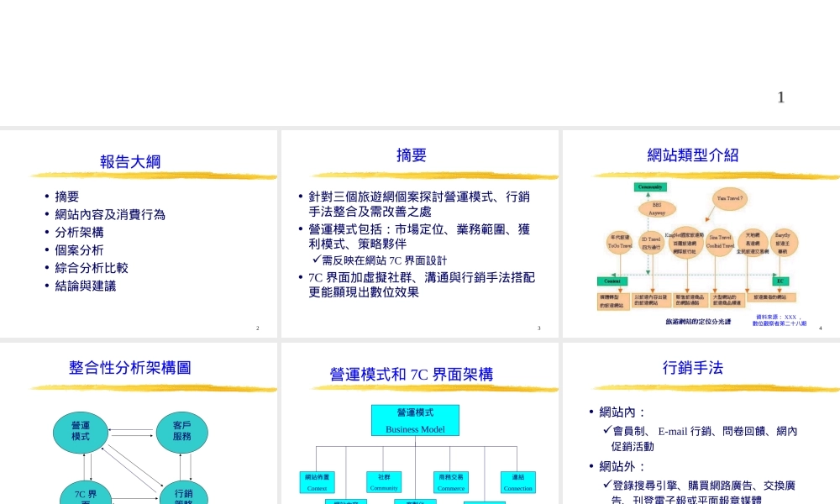This screenshot has height=504, width=840.
Task: Click the Content box at the spectrum's left end
Action: click(x=612, y=281)
